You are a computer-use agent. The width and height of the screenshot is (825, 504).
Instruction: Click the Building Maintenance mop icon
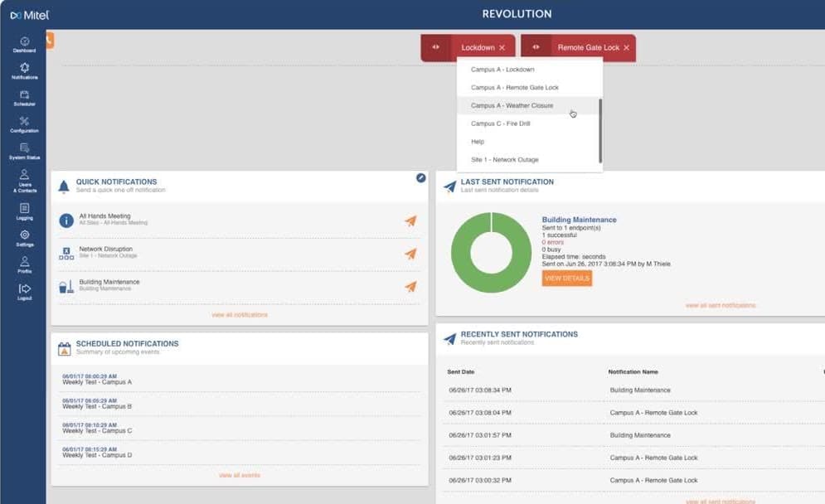click(66, 286)
